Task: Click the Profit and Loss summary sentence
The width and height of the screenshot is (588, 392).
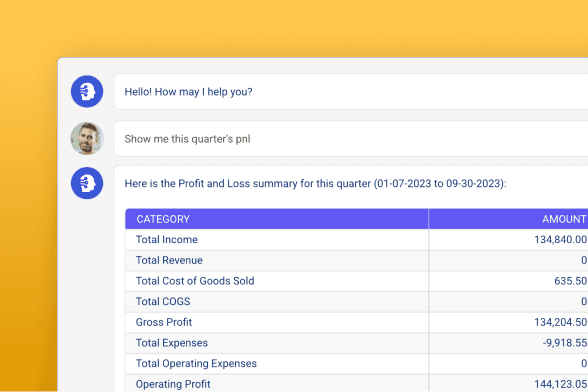Action: (x=315, y=183)
